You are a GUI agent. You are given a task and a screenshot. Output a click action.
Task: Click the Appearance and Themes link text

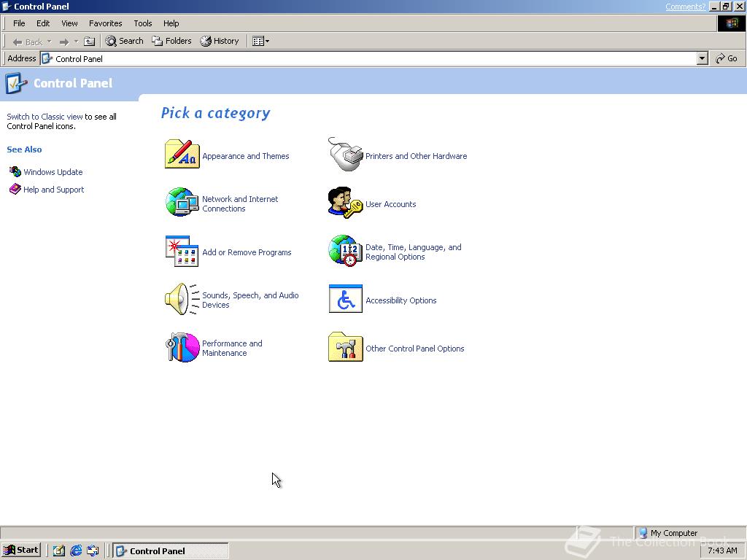click(245, 156)
